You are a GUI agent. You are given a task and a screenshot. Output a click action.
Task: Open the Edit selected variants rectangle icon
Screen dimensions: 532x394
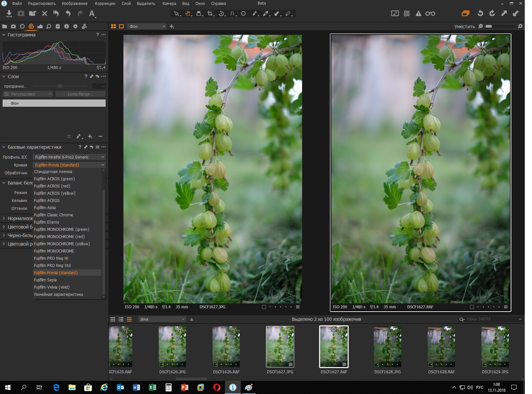[x=395, y=13]
